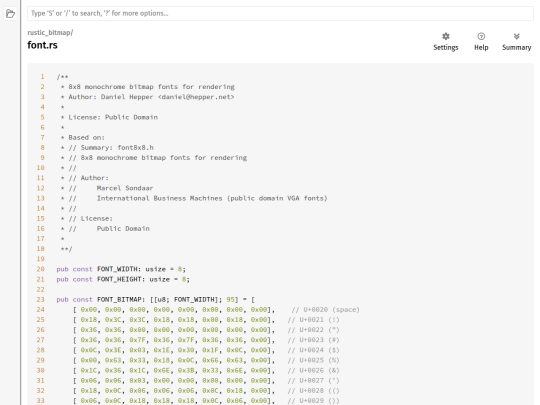Screen dimensions: 540x405
Task: Open the rustic_bitmap breadcrumb link
Action: click(x=49, y=33)
